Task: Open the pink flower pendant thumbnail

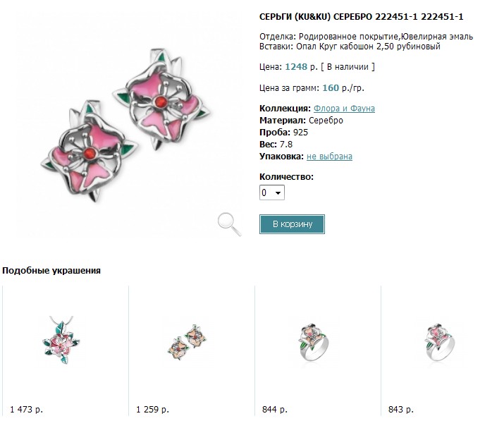Action: 58,344
